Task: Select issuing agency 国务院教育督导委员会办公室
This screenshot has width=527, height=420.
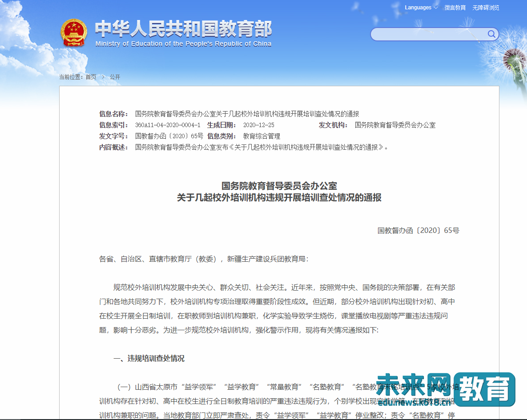Action: (x=395, y=125)
